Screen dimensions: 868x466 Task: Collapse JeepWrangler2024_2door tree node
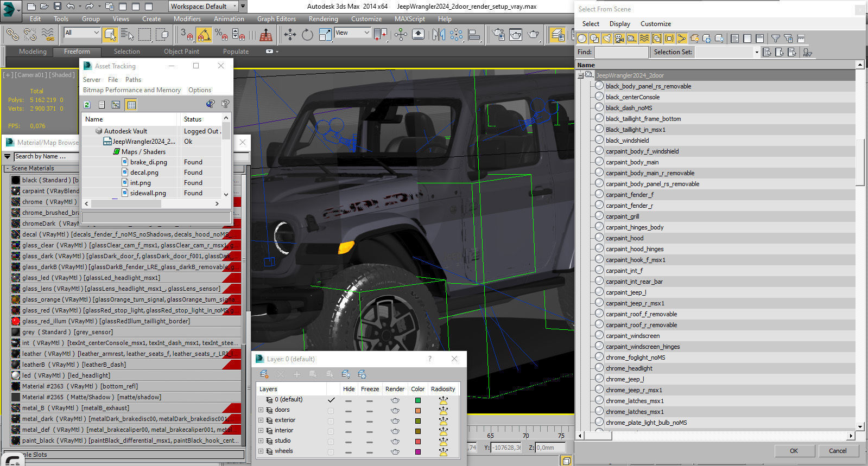tap(581, 75)
